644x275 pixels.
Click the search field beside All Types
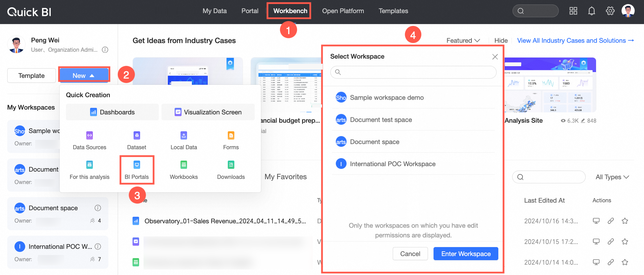[x=549, y=177]
